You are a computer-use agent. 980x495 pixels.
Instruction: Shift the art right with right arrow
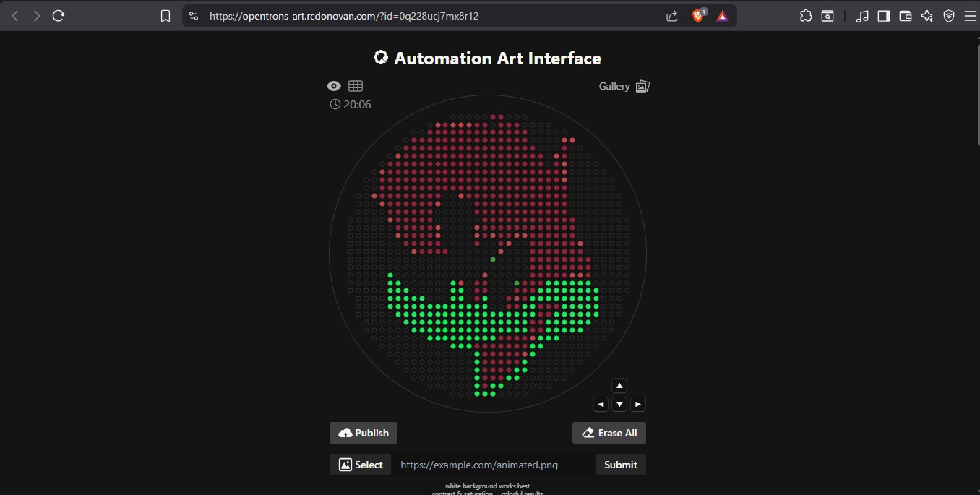pos(638,404)
